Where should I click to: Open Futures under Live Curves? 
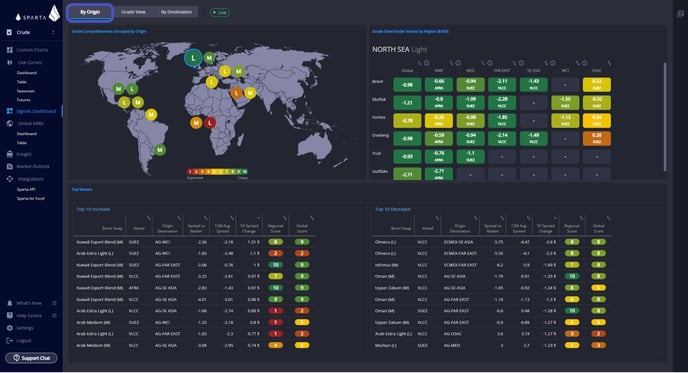click(x=24, y=100)
